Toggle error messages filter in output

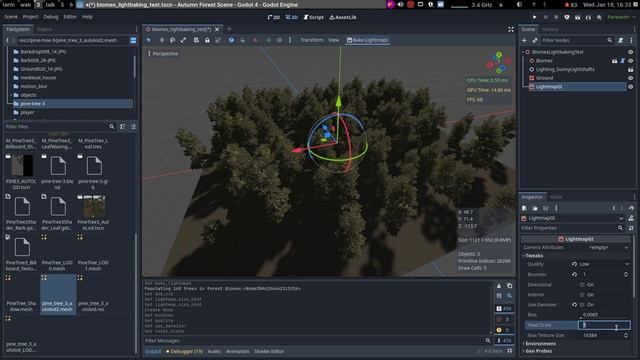click(504, 319)
